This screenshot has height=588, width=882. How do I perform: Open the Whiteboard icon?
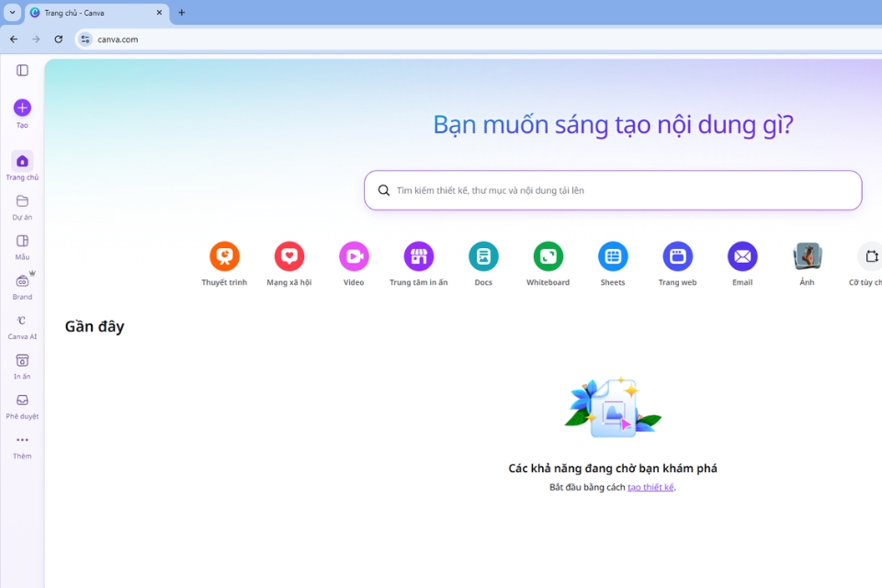point(548,258)
